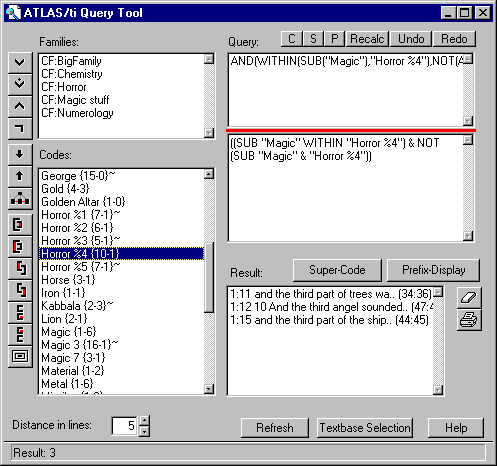Click the SUB down-arrow operator icon

20,154
